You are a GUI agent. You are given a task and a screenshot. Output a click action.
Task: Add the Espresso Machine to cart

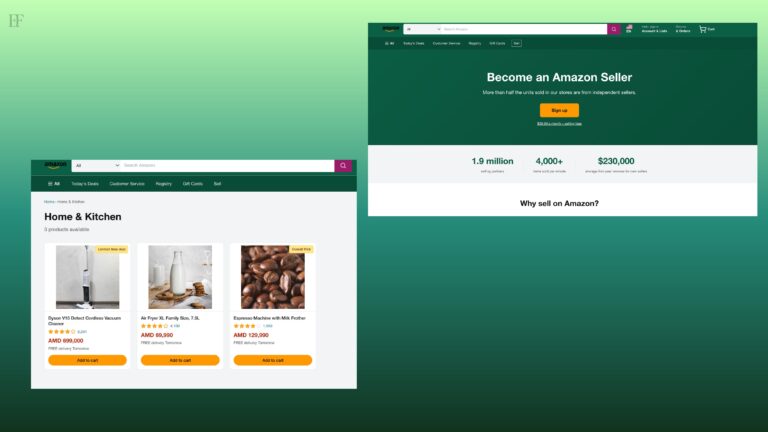click(x=272, y=360)
